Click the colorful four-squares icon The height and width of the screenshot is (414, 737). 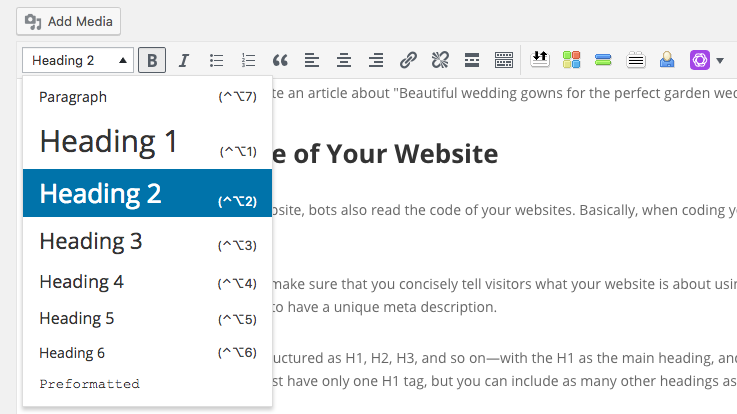[572, 60]
